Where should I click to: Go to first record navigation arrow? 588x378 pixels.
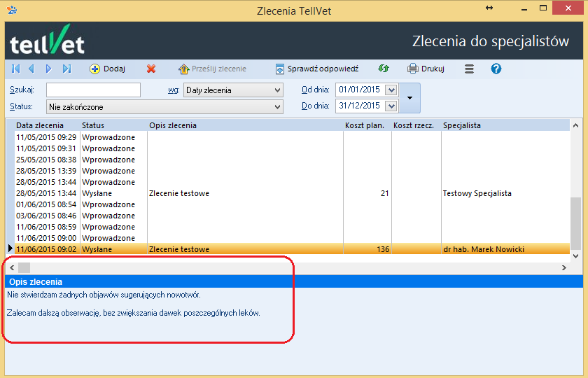click(x=15, y=69)
